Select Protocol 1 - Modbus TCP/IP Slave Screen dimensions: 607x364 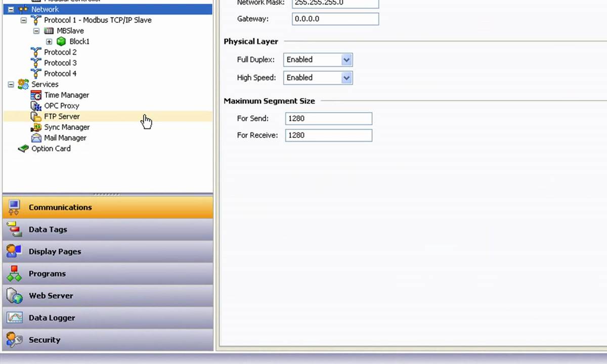click(x=98, y=20)
